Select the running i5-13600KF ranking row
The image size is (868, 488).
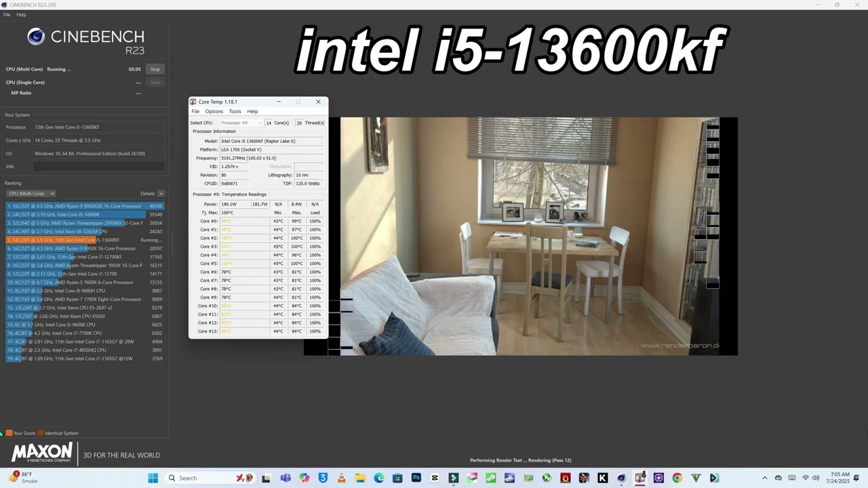[x=85, y=240]
